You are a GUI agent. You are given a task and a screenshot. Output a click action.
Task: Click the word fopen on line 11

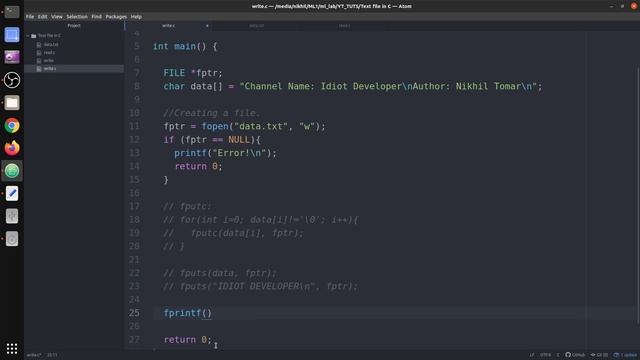pyautogui.click(x=215, y=127)
